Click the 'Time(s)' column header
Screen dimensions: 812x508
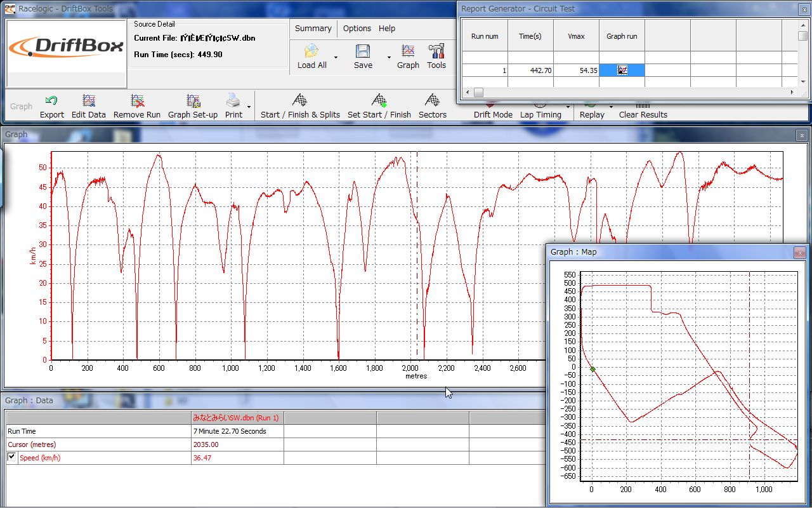pos(530,36)
